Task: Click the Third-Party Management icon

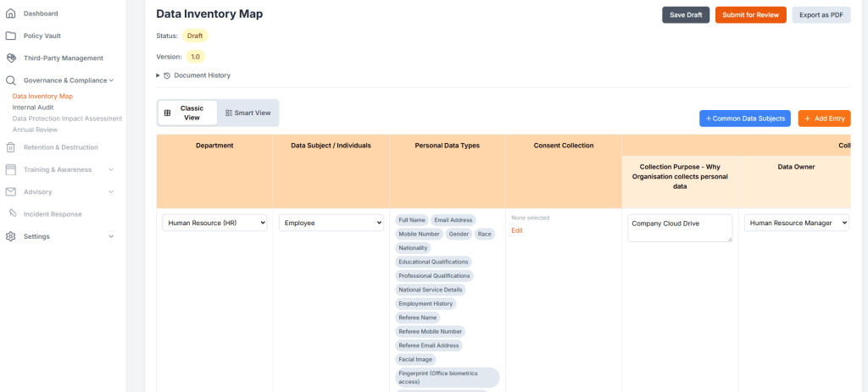Action: 11,58
